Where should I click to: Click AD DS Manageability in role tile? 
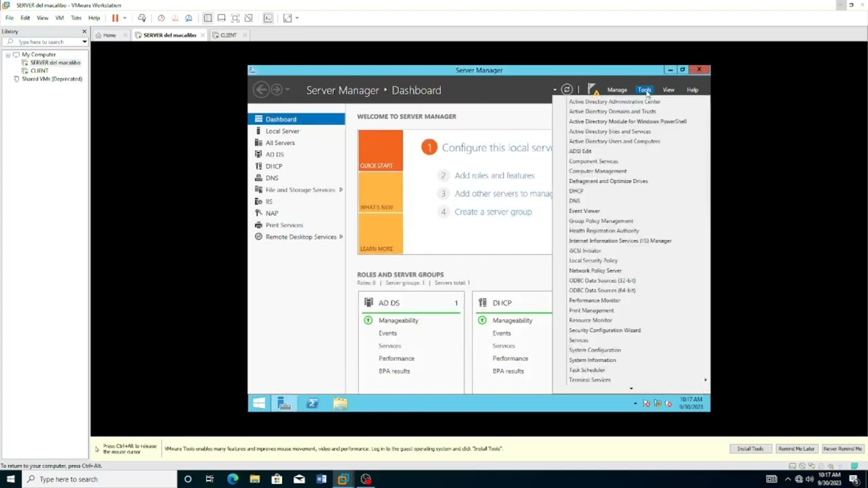click(398, 321)
